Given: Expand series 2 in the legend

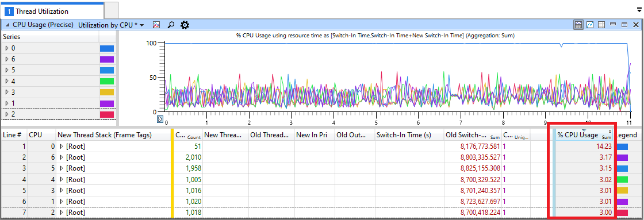Looking at the screenshot, I should [6, 114].
